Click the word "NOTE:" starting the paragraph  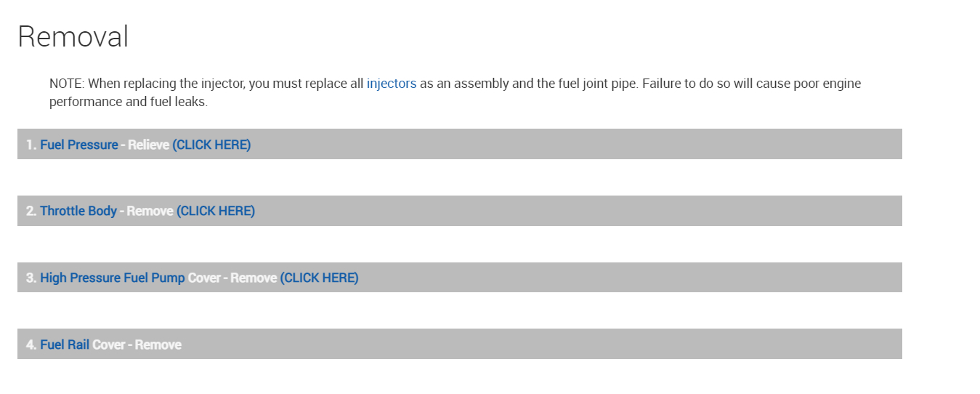tap(67, 84)
